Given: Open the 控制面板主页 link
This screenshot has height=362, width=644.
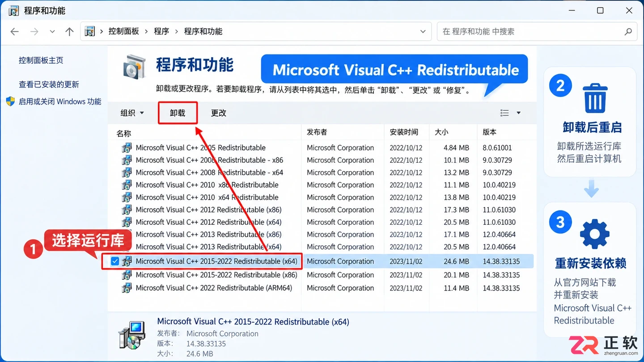Looking at the screenshot, I should click(41, 60).
